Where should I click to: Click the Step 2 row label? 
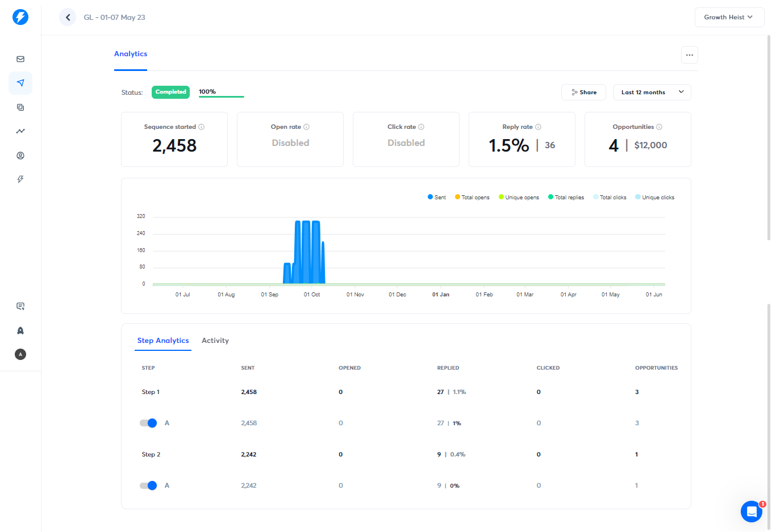[x=151, y=455]
